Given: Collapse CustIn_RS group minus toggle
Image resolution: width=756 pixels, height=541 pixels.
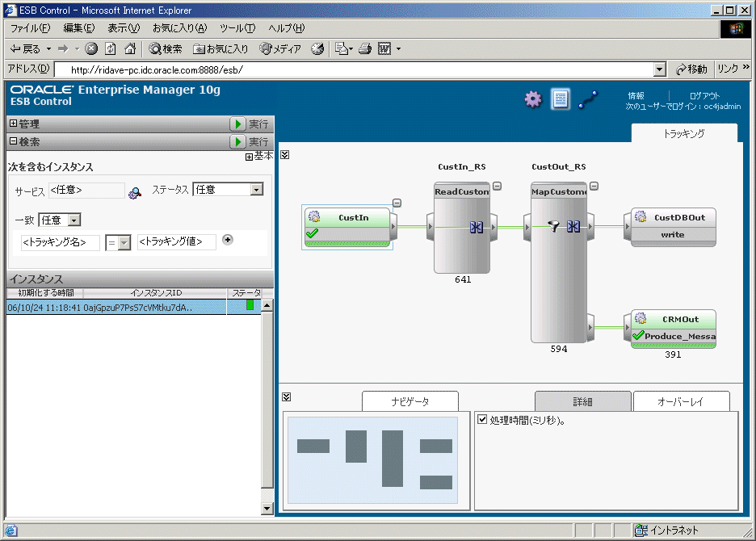Looking at the screenshot, I should [497, 186].
